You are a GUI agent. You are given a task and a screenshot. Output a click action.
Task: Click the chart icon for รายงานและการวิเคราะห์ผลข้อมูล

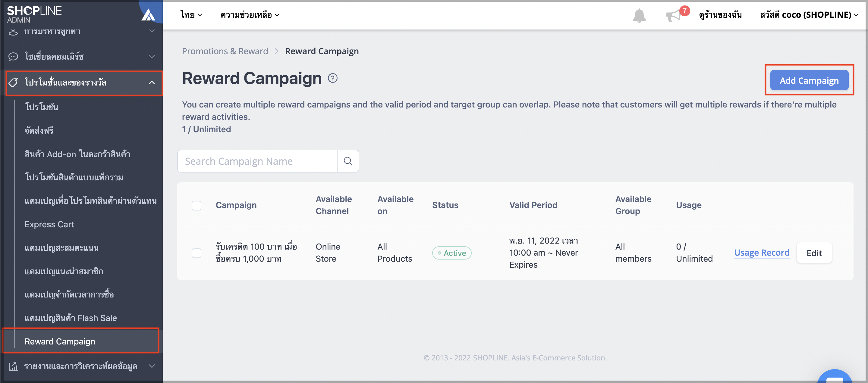pyautogui.click(x=13, y=366)
